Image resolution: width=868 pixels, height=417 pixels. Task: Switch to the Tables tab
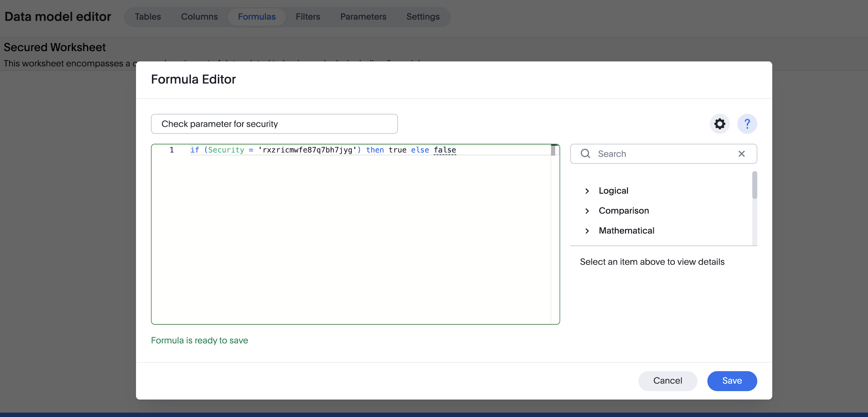(148, 16)
